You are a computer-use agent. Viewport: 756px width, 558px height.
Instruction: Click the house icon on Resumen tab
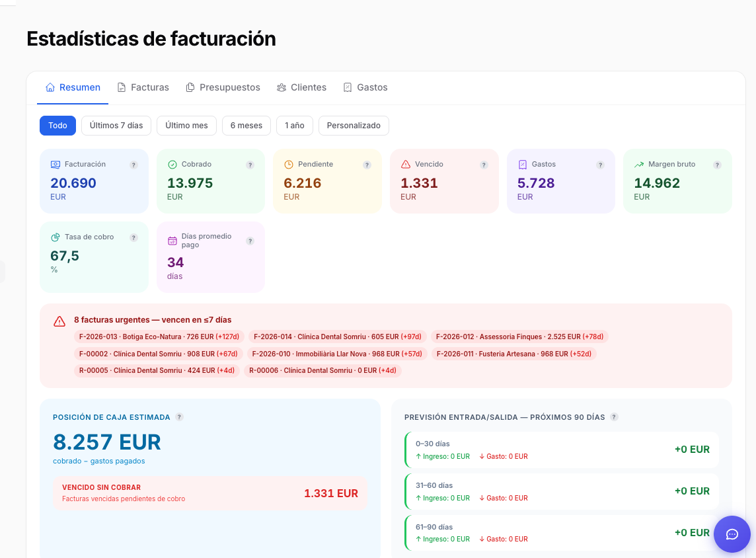[x=50, y=87]
